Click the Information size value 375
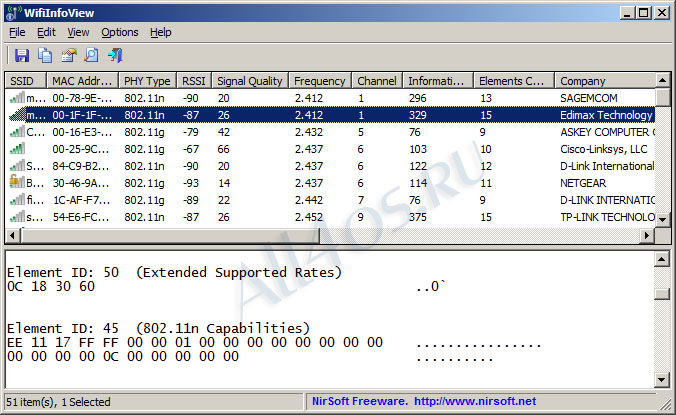 [417, 217]
